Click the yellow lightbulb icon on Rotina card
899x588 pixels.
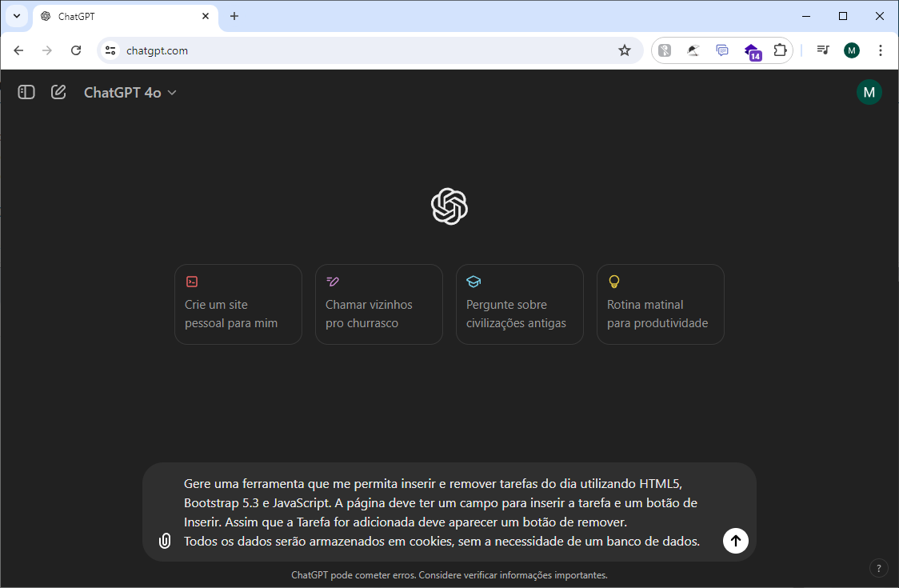(x=614, y=282)
